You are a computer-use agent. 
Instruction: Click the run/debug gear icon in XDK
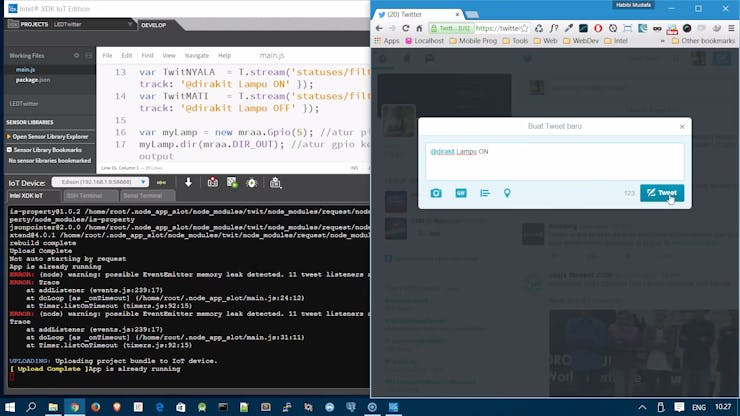point(252,183)
